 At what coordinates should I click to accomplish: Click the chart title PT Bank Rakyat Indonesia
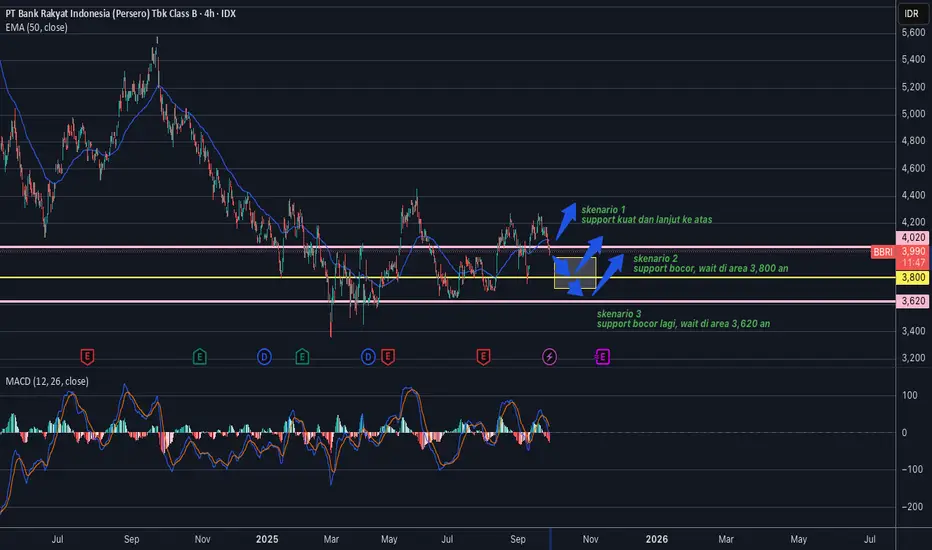pos(121,13)
